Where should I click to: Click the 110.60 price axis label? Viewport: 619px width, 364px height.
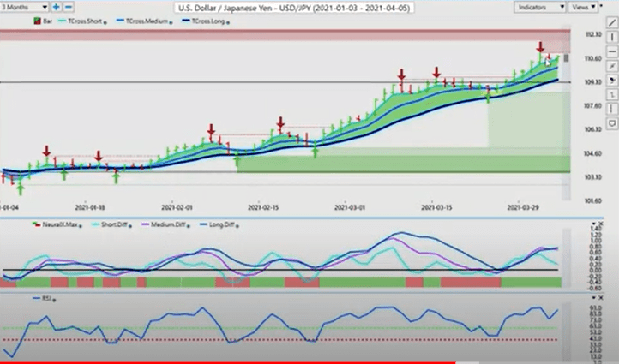593,58
